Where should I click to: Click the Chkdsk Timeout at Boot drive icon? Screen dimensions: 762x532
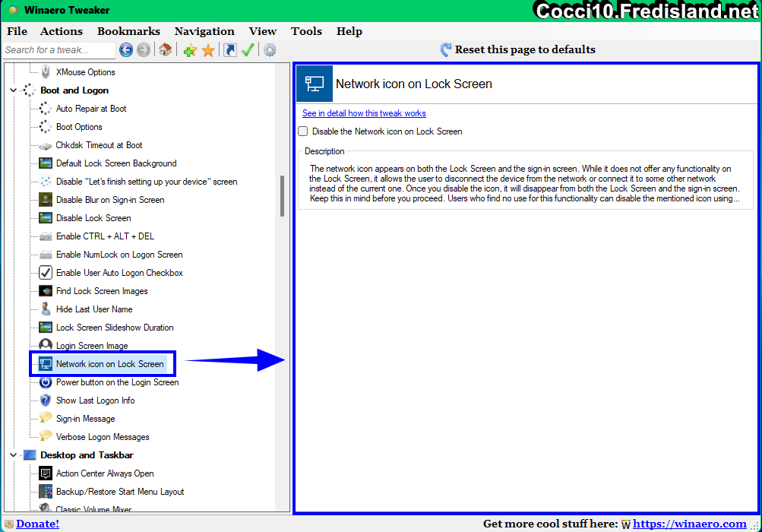45,145
